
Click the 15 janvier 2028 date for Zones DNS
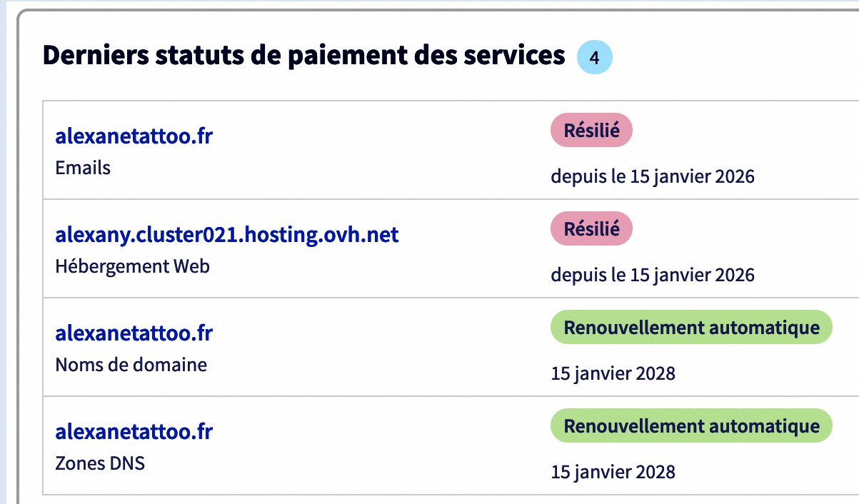pos(613,472)
